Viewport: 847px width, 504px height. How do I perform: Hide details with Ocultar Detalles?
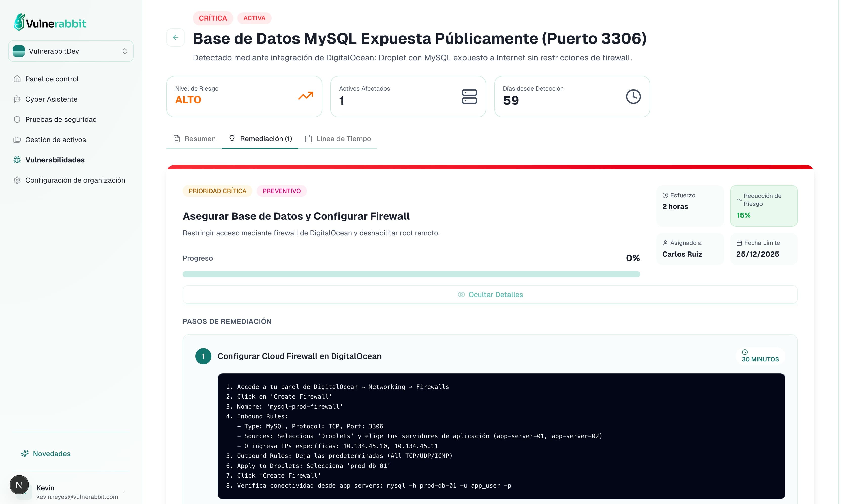pos(490,295)
